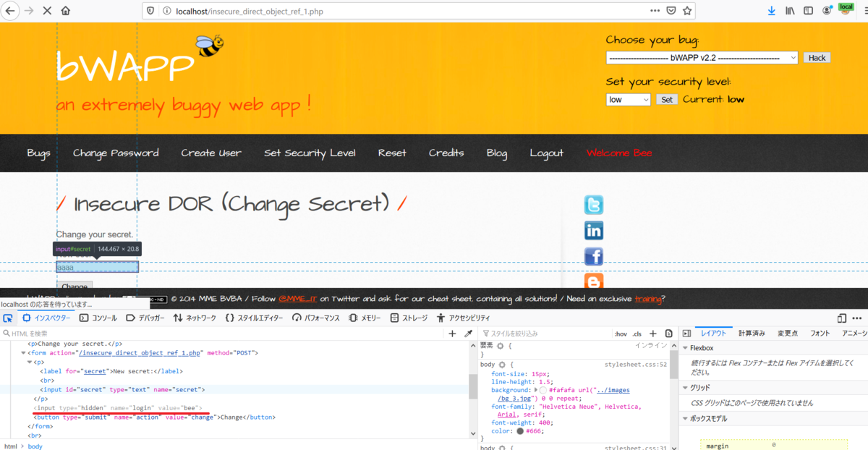Collapse the form element node arrow

point(22,353)
